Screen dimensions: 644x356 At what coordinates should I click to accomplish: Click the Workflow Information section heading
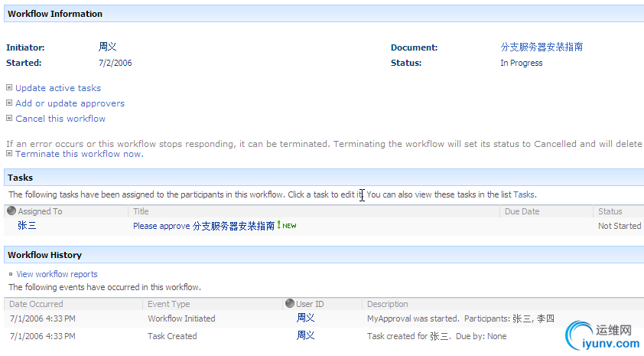click(x=55, y=14)
